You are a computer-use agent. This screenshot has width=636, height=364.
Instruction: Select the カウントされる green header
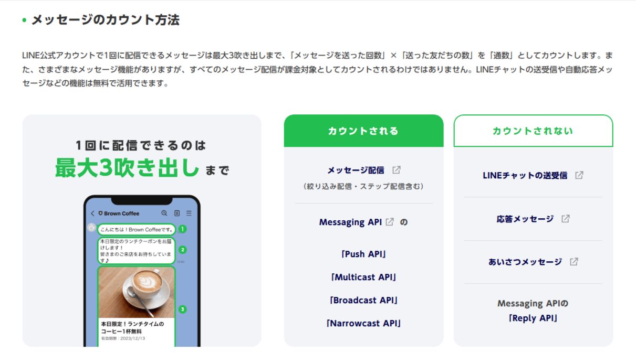tap(363, 131)
